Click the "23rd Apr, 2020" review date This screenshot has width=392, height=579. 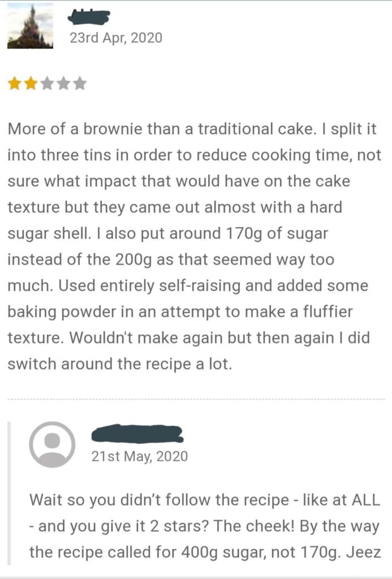(x=116, y=38)
